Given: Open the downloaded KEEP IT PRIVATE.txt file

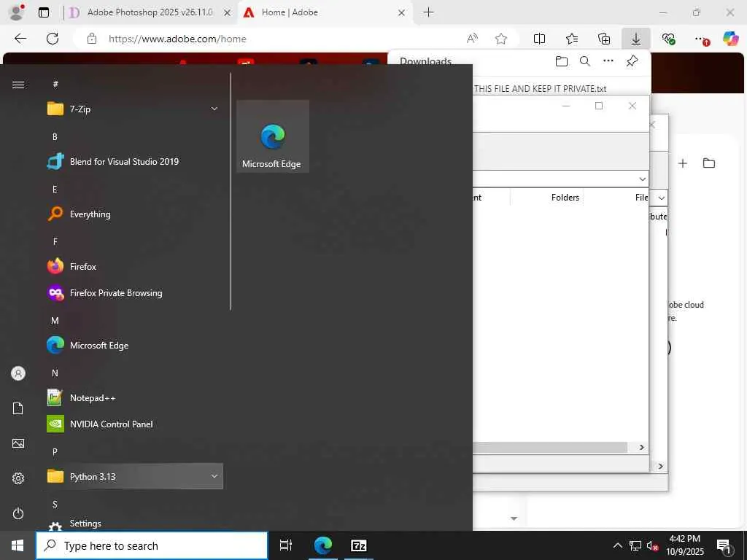Looking at the screenshot, I should pyautogui.click(x=541, y=88).
